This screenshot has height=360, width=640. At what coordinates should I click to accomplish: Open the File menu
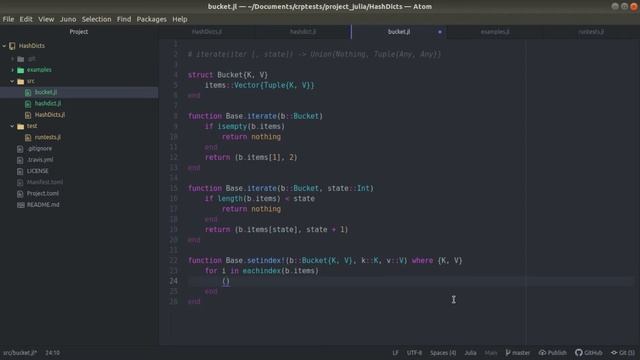click(x=8, y=19)
